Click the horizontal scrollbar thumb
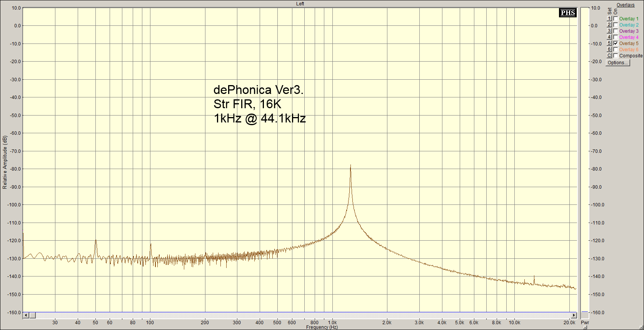 click(33, 315)
